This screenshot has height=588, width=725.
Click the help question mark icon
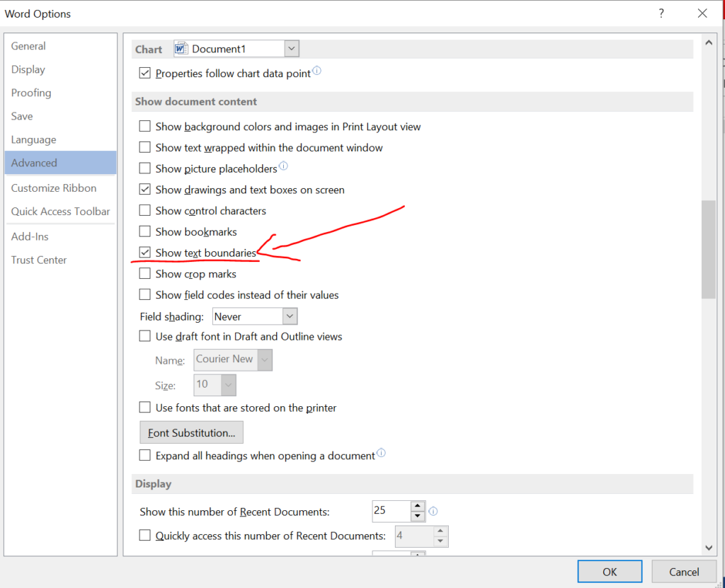pyautogui.click(x=661, y=13)
